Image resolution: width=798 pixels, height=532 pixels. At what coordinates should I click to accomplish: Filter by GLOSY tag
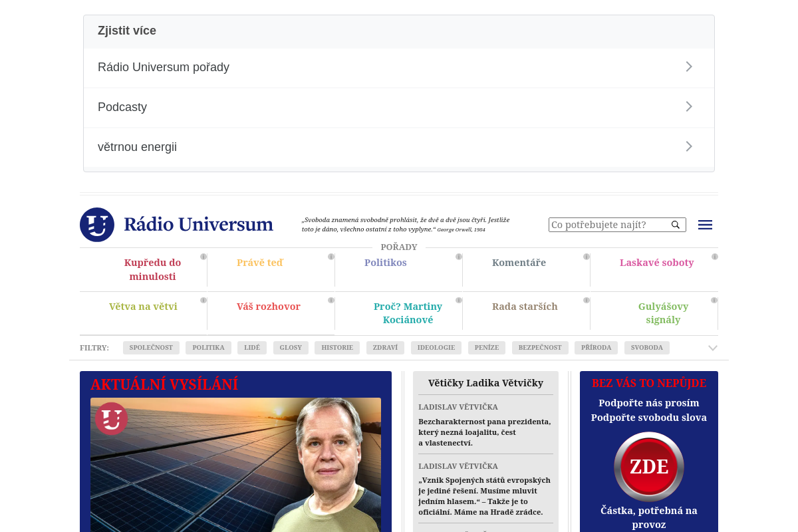pyautogui.click(x=291, y=348)
